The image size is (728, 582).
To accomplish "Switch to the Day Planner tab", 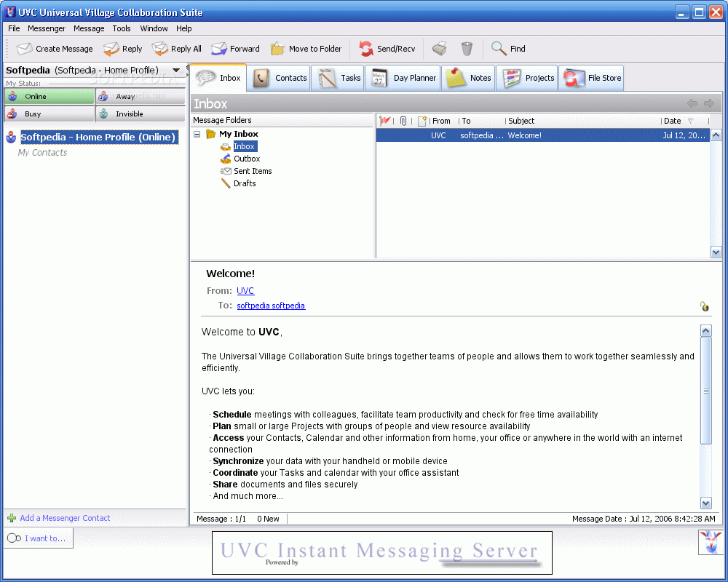I will click(403, 78).
